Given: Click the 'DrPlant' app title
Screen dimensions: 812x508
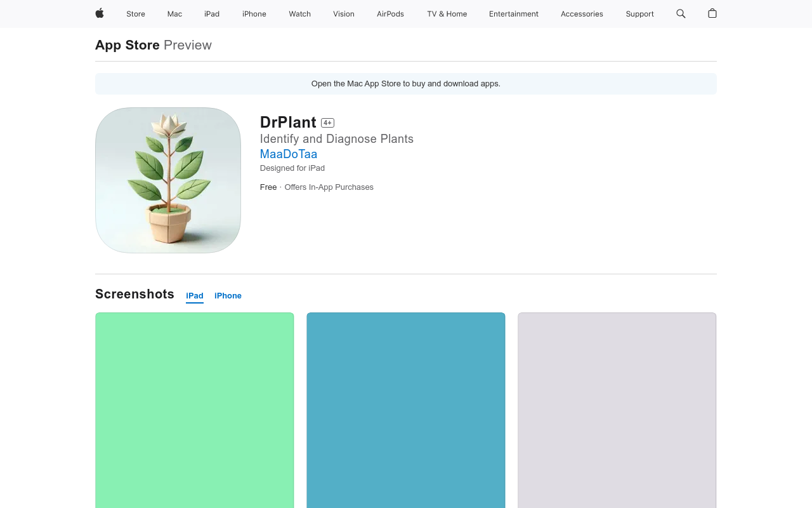Looking at the screenshot, I should (288, 123).
